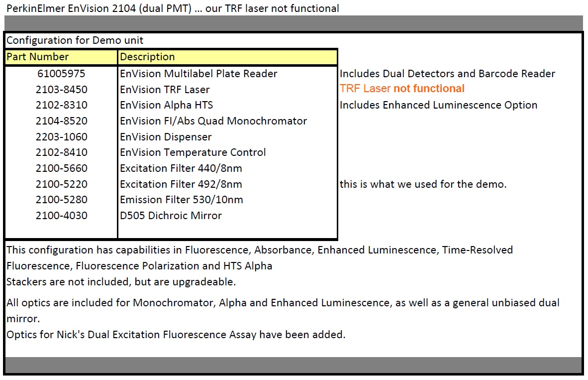Select 'D505 Dichroic Mirror' cell
This screenshot has height=380, width=588.
coord(171,216)
